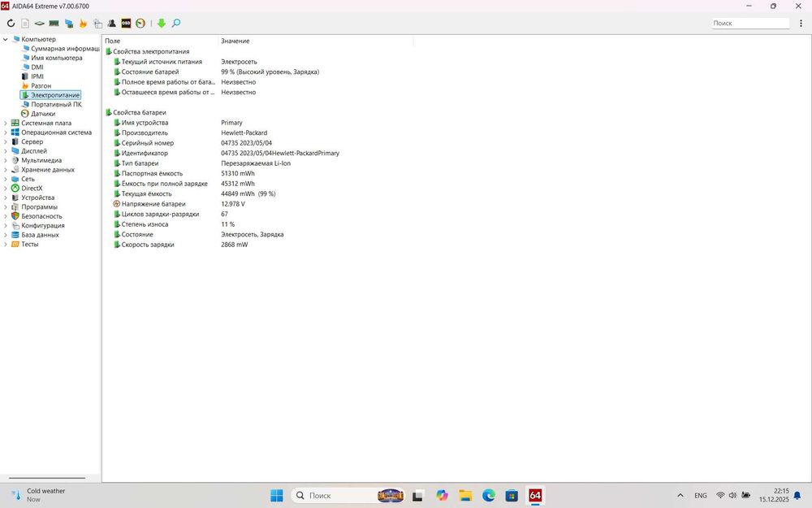Select Конфигурация in the tree
This screenshot has width=812, height=508.
43,226
